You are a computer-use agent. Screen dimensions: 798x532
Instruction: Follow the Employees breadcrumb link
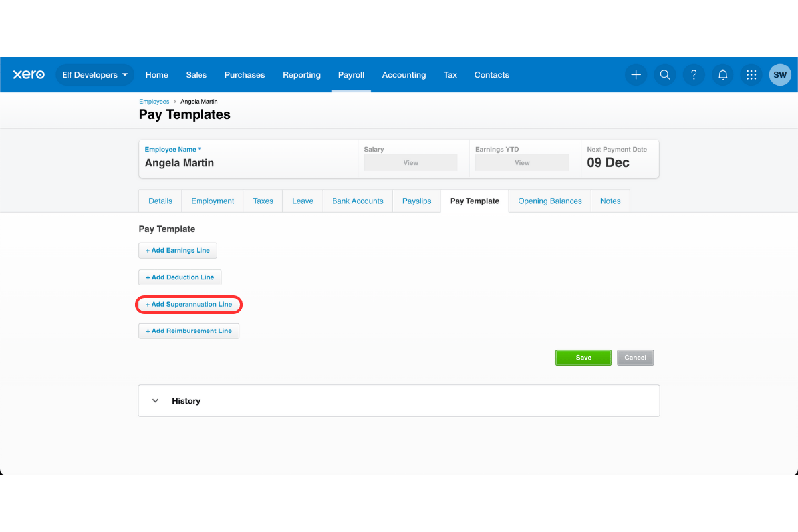[x=154, y=101]
